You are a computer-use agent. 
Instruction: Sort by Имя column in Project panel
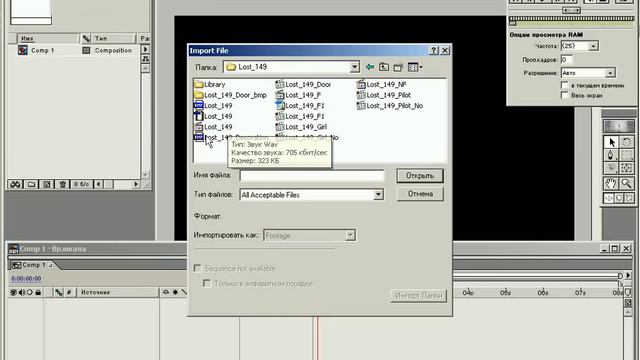pos(48,38)
